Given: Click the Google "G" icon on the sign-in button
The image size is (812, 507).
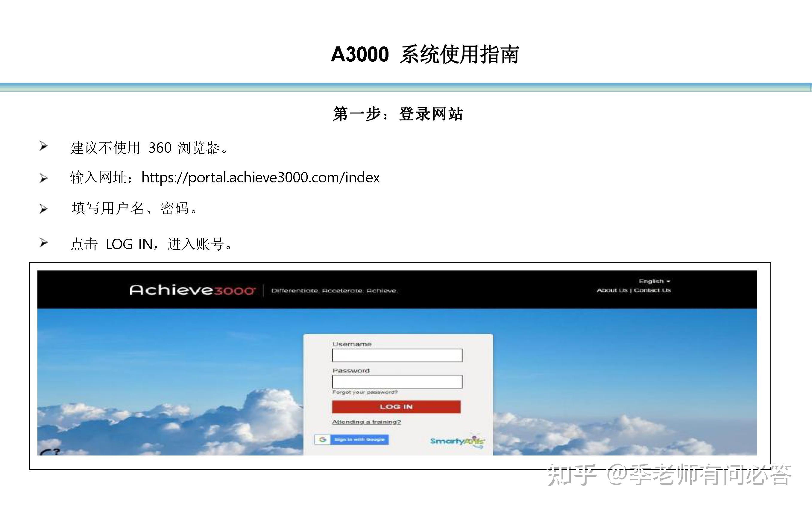Looking at the screenshot, I should coord(323,439).
